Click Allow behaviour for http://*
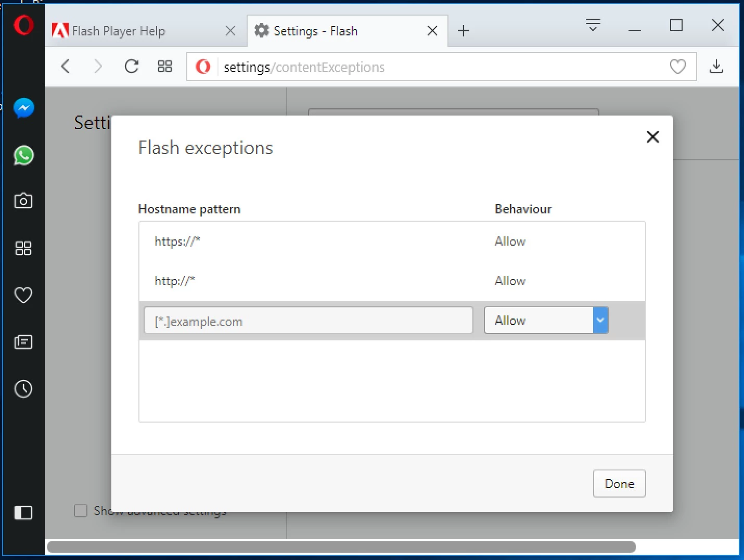Image resolution: width=744 pixels, height=560 pixels. click(510, 281)
